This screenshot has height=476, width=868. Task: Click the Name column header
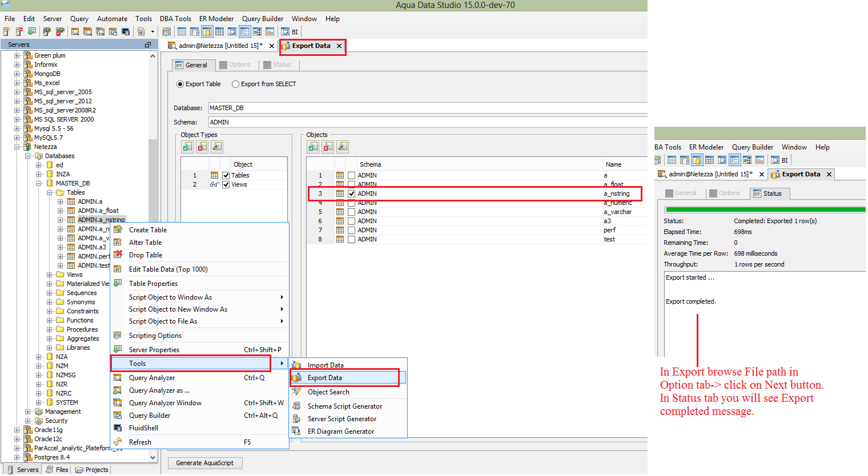coord(614,164)
